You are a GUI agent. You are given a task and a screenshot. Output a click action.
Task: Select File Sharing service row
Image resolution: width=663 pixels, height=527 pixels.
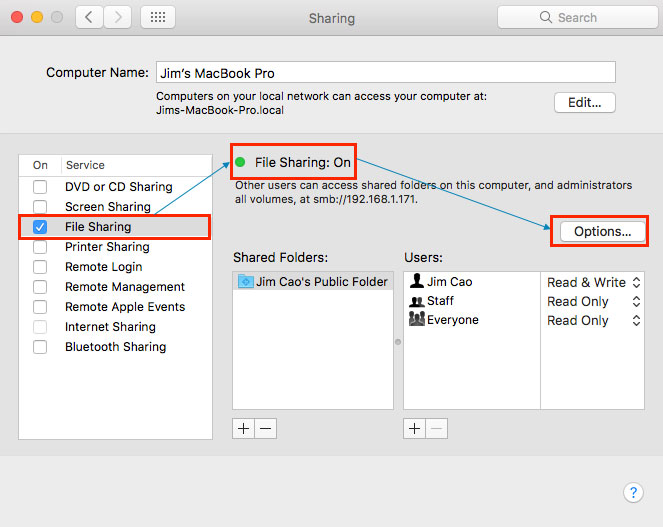point(115,227)
